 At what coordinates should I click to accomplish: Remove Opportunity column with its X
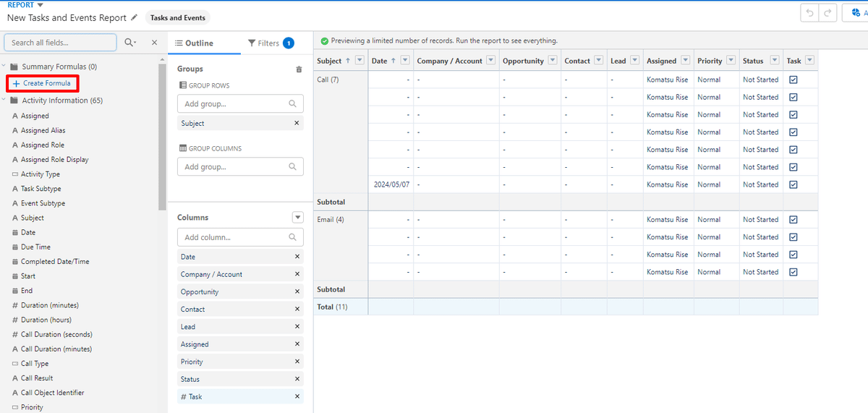click(x=297, y=291)
